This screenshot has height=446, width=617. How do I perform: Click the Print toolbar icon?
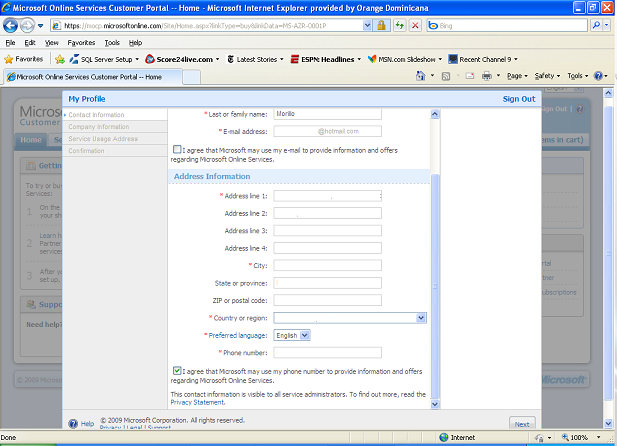pyautogui.click(x=487, y=76)
